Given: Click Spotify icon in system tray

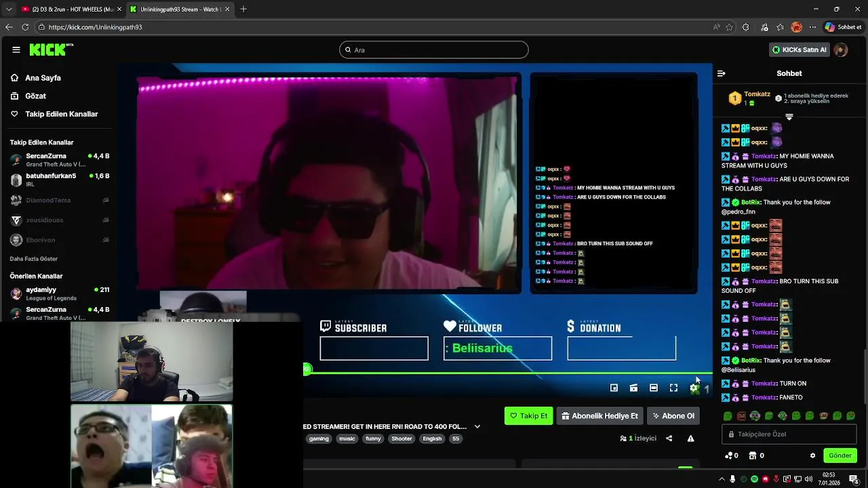Looking at the screenshot, I should pyautogui.click(x=754, y=479).
